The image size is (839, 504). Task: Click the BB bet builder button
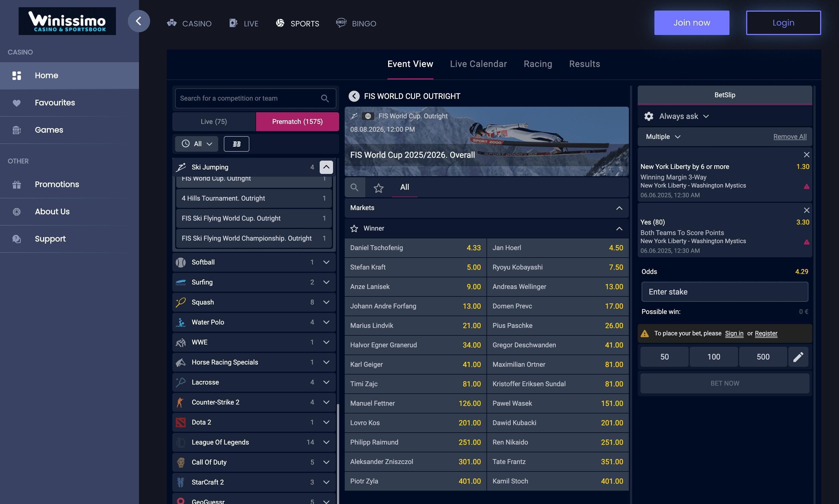coord(236,144)
